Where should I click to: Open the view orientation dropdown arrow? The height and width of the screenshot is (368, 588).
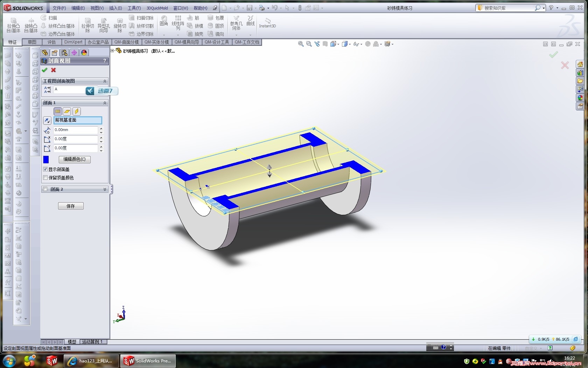click(338, 44)
